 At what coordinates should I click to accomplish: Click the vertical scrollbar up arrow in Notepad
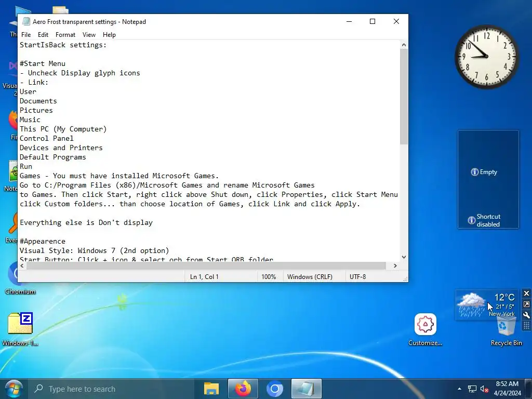coord(404,45)
